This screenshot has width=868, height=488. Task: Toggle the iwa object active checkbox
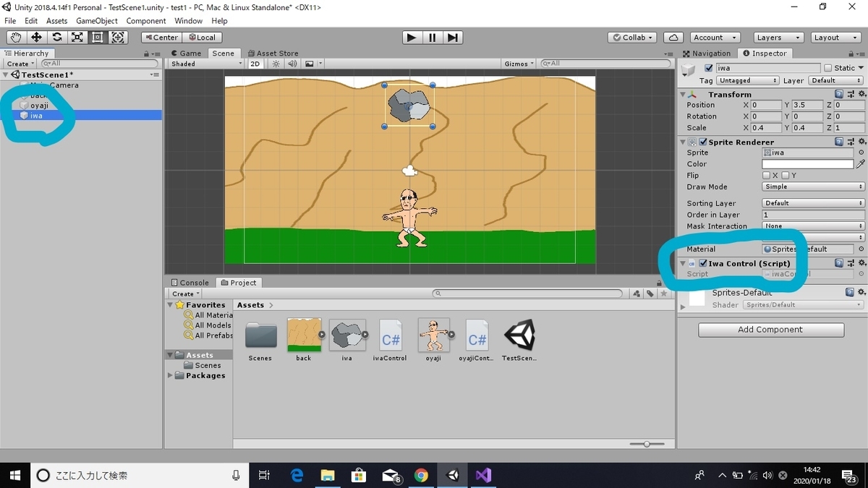coord(709,68)
